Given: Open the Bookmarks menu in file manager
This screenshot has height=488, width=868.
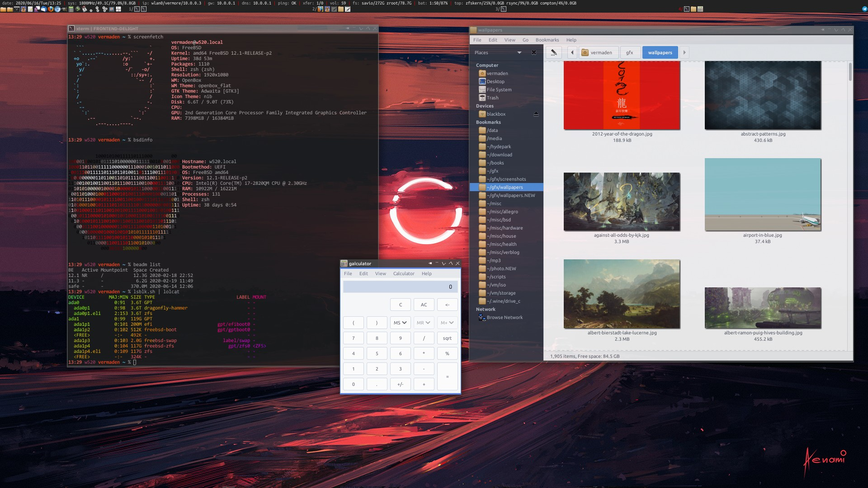Looking at the screenshot, I should pos(547,40).
